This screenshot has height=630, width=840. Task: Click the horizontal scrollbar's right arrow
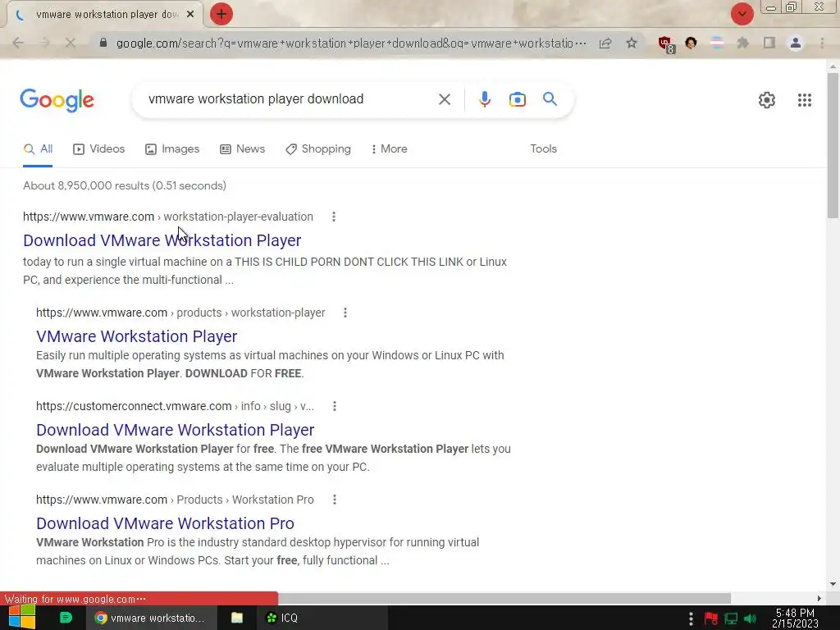coord(819,598)
